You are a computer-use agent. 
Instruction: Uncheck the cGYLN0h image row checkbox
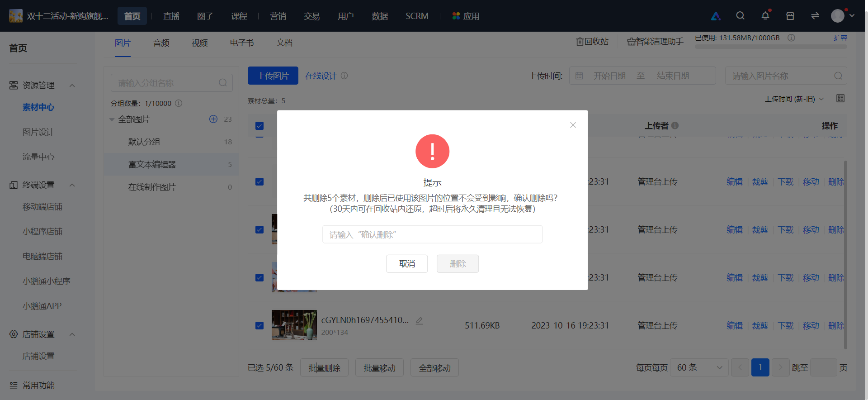pyautogui.click(x=259, y=325)
